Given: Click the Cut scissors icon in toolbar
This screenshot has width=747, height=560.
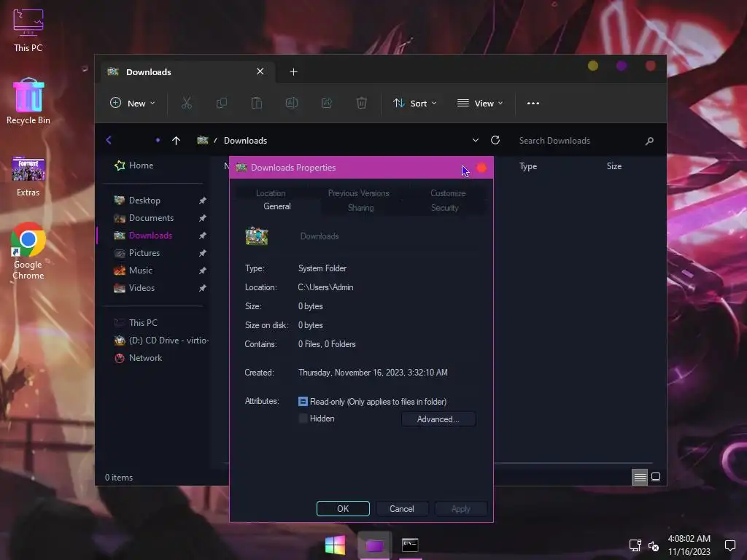Looking at the screenshot, I should 186,103.
